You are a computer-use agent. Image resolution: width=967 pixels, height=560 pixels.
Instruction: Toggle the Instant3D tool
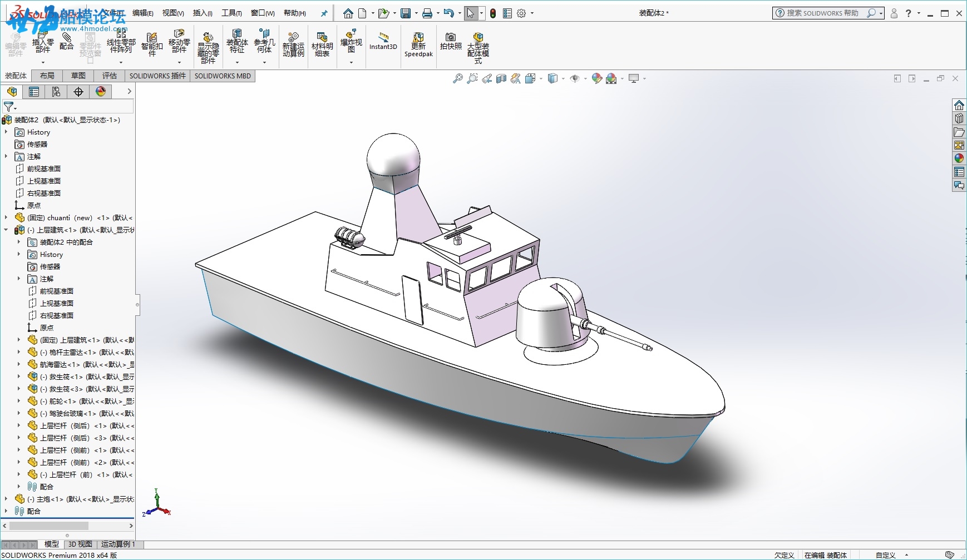[x=383, y=42]
